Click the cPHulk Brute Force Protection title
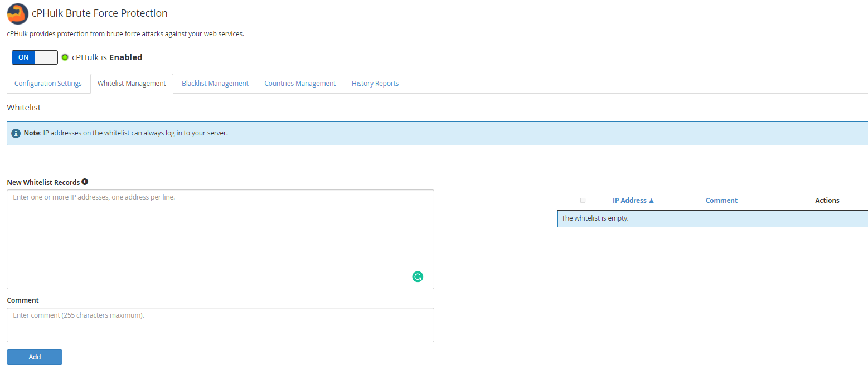This screenshot has width=868, height=384. tap(100, 13)
